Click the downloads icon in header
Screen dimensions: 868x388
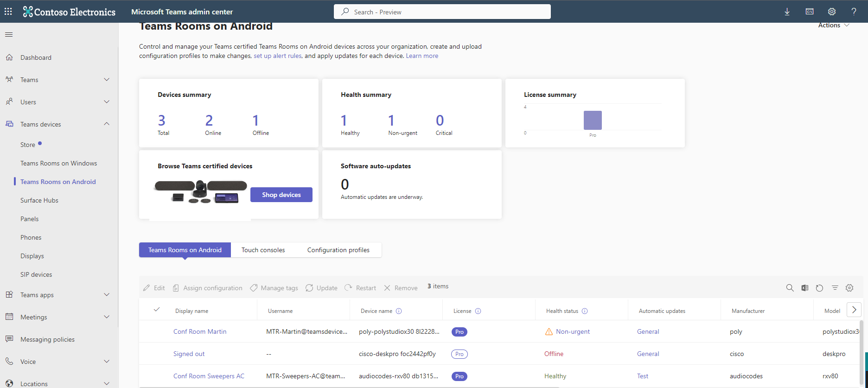point(787,12)
